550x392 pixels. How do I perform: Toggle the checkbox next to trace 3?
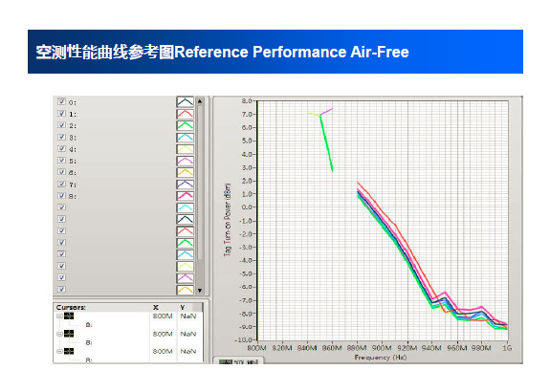pos(62,137)
